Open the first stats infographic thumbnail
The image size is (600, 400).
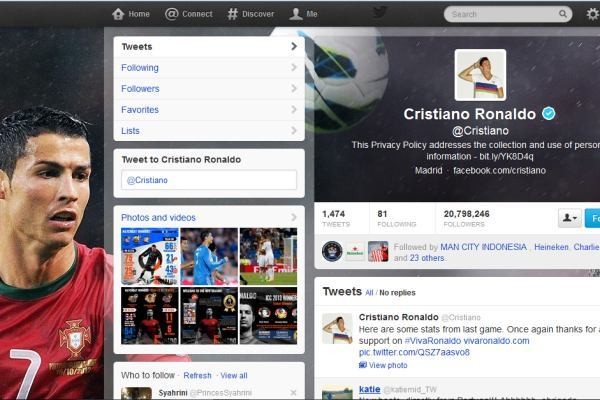click(x=150, y=256)
